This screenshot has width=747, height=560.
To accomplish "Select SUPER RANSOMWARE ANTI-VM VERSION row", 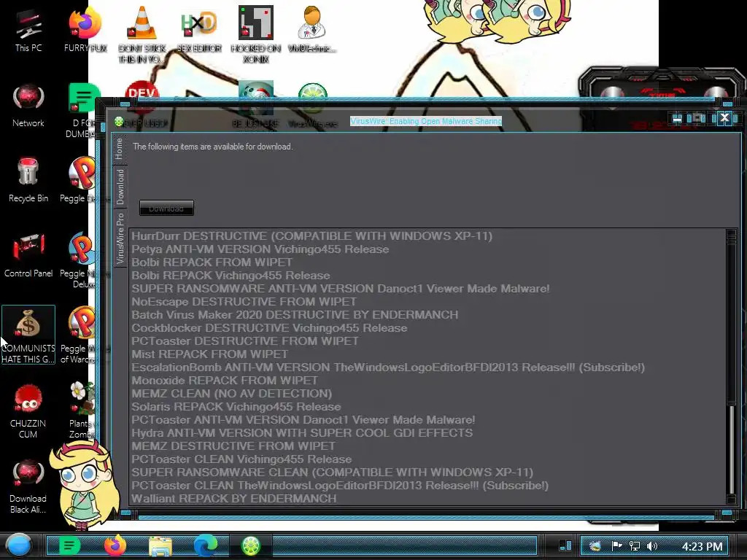I will coord(427,289).
